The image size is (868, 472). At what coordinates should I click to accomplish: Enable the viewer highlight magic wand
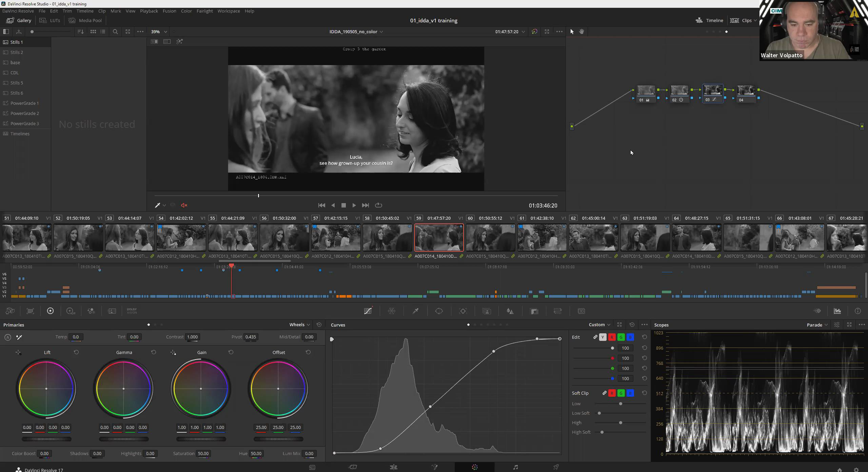[179, 41]
